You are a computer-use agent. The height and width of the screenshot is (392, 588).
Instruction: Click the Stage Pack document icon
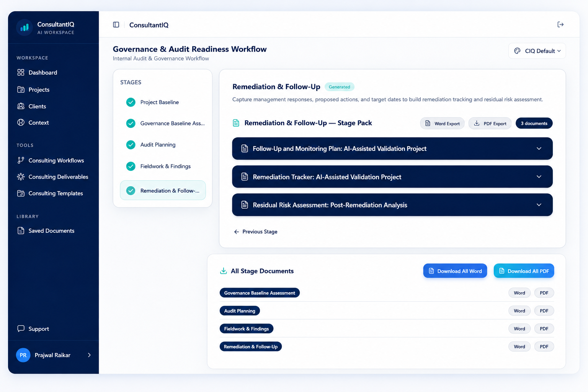coord(236,123)
